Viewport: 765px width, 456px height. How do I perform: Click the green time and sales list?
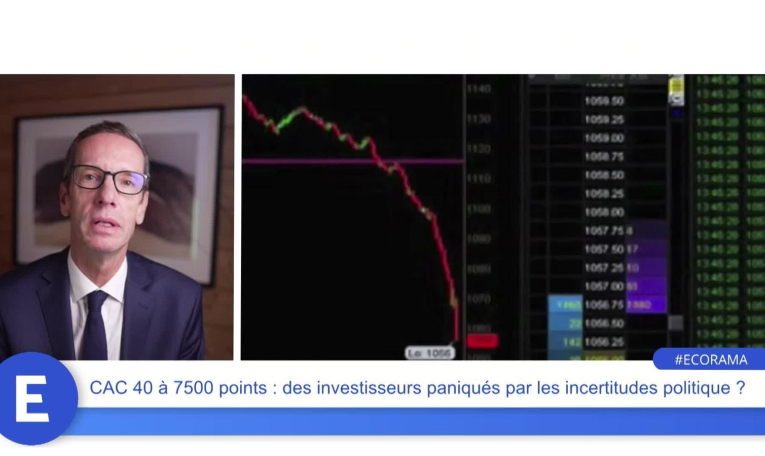(728, 211)
